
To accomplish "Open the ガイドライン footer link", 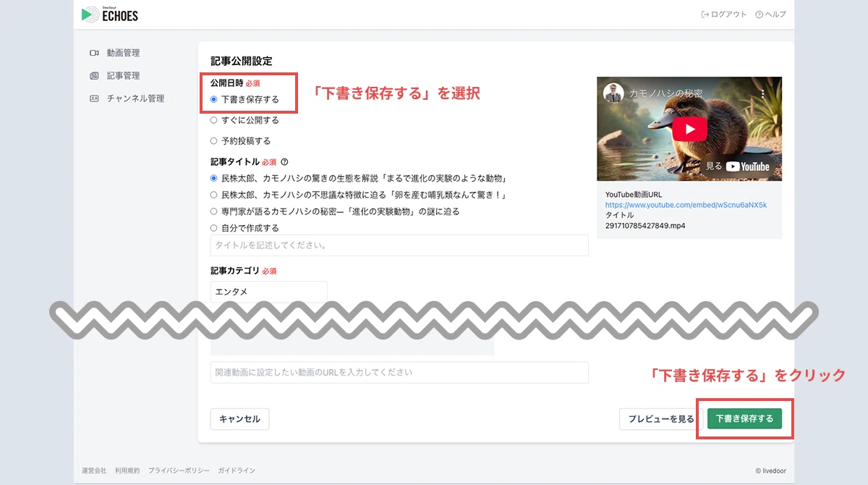I will click(237, 471).
